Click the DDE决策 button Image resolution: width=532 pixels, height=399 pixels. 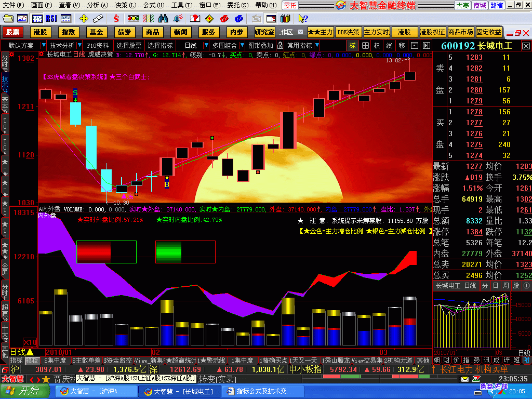(349, 32)
